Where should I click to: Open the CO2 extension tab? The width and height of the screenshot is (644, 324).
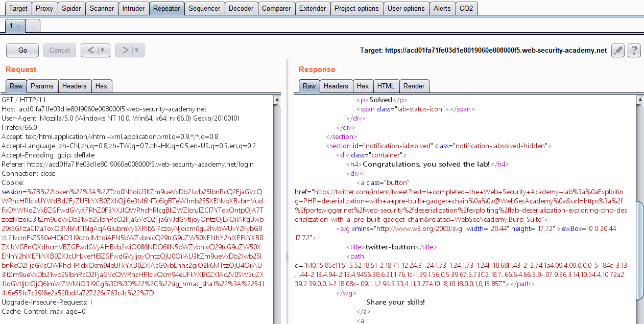[x=466, y=8]
